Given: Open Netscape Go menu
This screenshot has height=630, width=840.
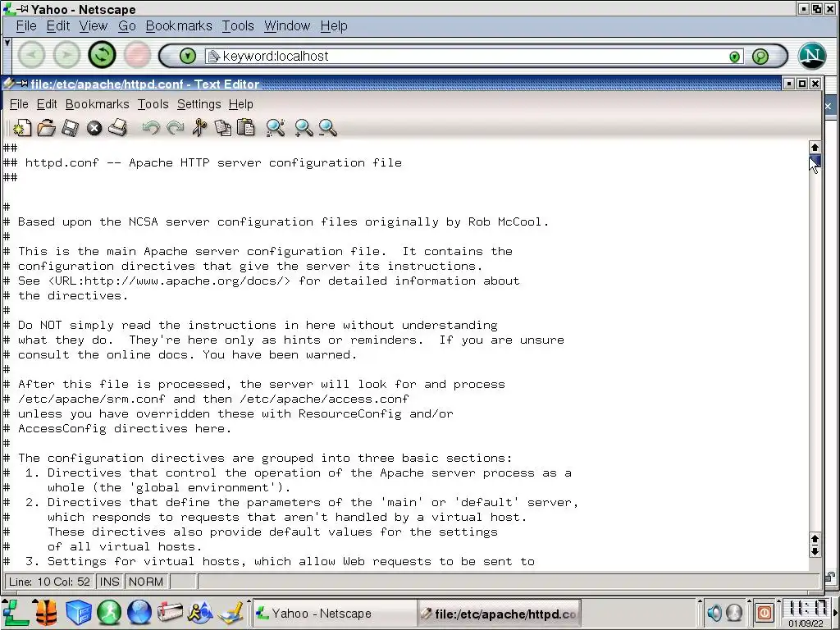Looking at the screenshot, I should pos(127,25).
